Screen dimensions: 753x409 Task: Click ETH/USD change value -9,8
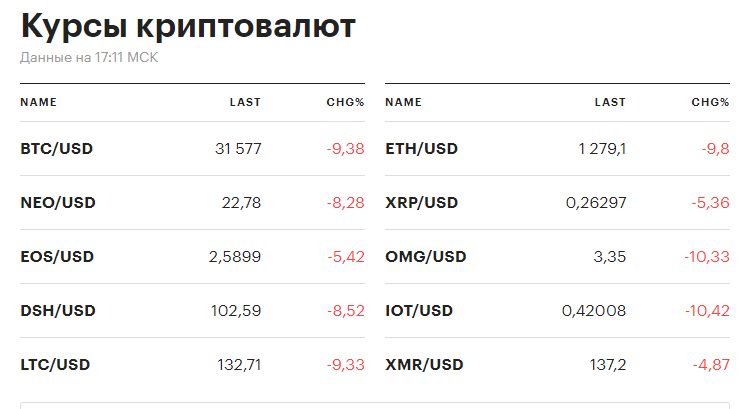pyautogui.click(x=715, y=149)
